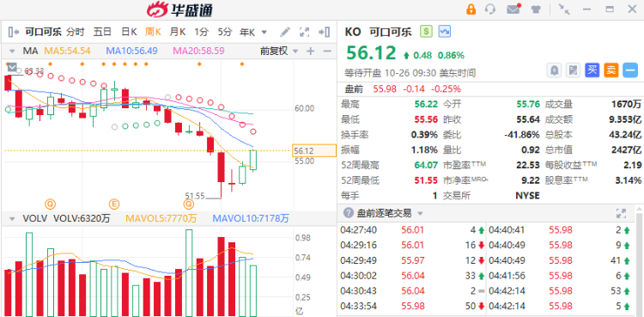Click the first Q earnings marker
The image size is (644, 317).
coord(50,204)
